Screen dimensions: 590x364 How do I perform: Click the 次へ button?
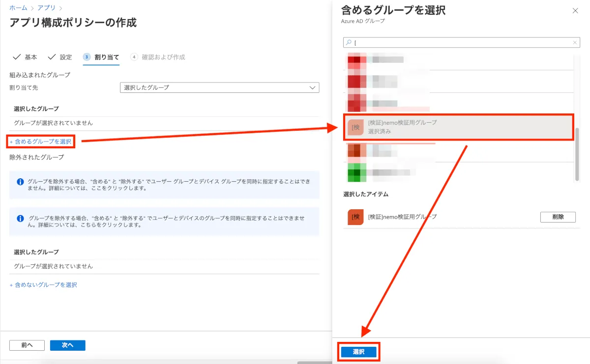(67, 345)
